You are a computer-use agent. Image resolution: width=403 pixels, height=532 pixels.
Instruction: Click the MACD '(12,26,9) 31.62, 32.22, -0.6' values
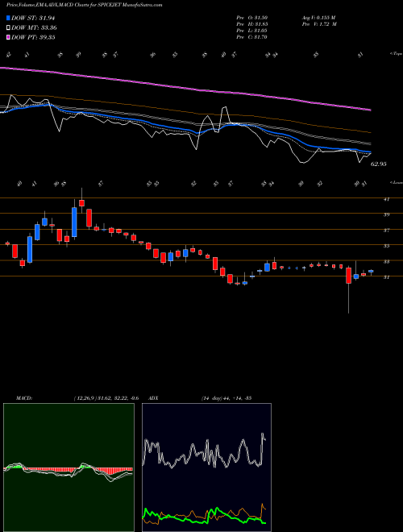[106, 398]
